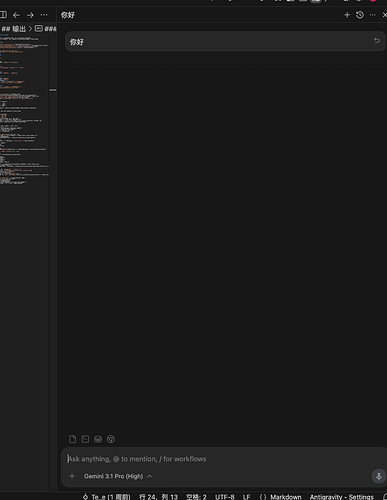Open Antigravity - Settings in status bar
The height and width of the screenshot is (500, 387).
pos(342,497)
